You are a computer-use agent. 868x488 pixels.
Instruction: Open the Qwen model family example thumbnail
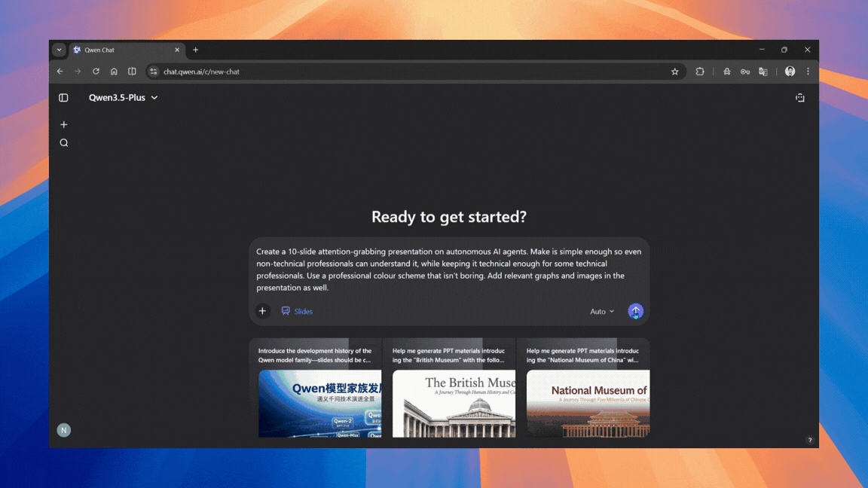(320, 404)
